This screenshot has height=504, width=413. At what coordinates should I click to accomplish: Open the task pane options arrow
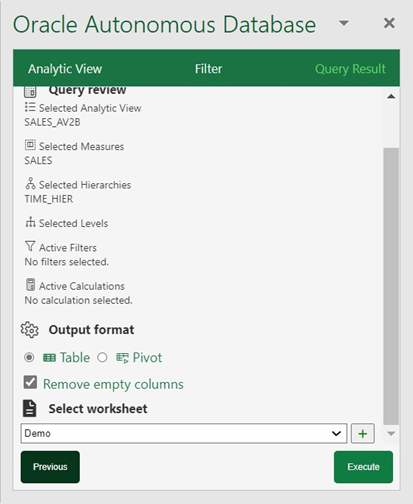coord(344,23)
